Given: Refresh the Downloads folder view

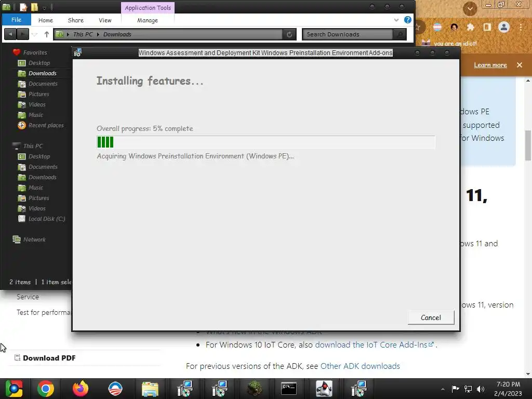Looking at the screenshot, I should 289,34.
